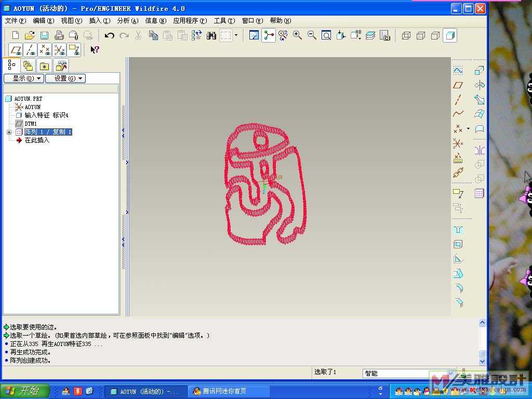Copy the selected feature

coord(153,35)
